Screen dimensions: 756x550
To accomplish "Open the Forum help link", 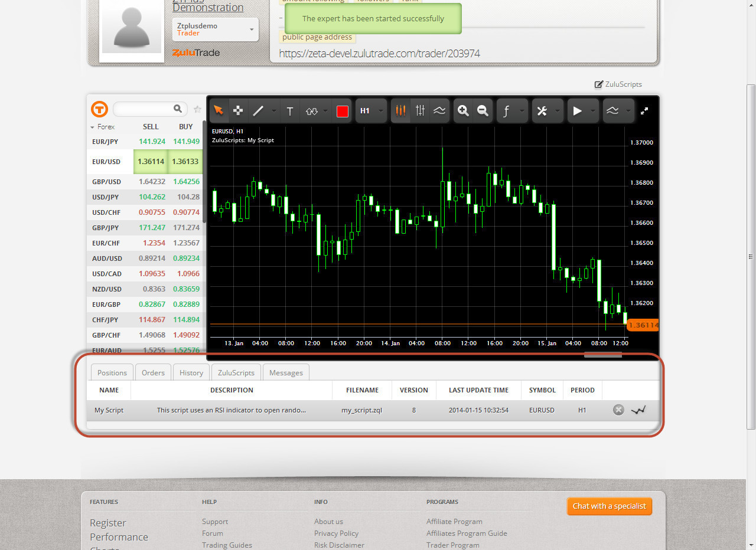I will (213, 533).
